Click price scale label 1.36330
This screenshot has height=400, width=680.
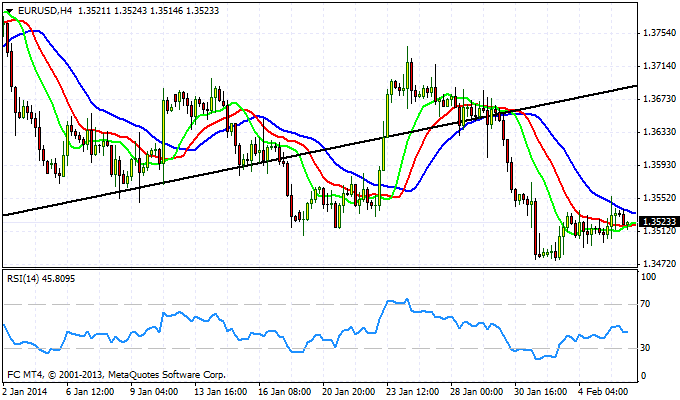(x=660, y=132)
